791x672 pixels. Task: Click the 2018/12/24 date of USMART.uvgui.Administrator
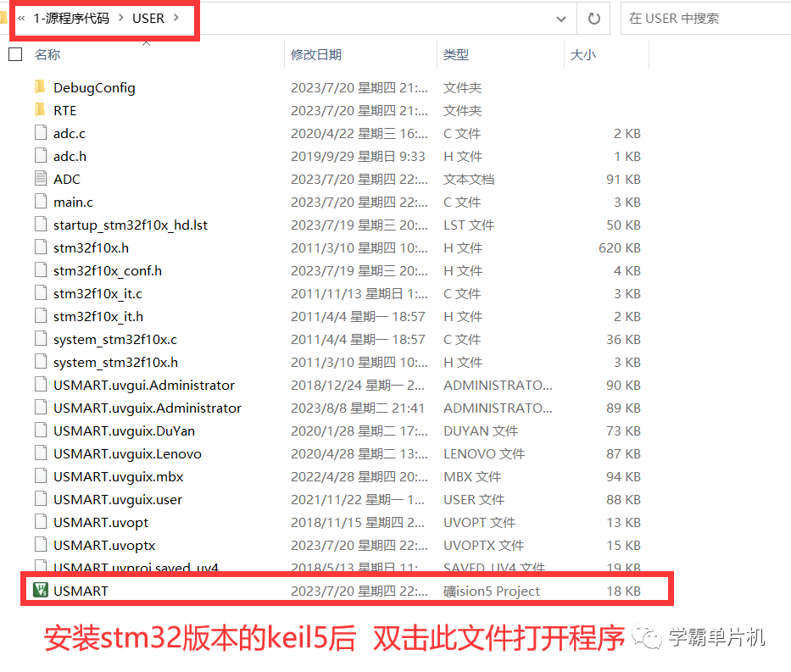358,386
